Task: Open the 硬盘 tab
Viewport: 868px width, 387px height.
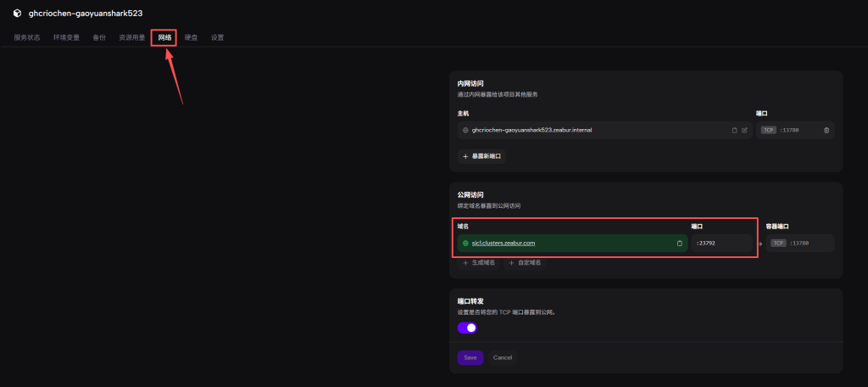Action: tap(191, 37)
